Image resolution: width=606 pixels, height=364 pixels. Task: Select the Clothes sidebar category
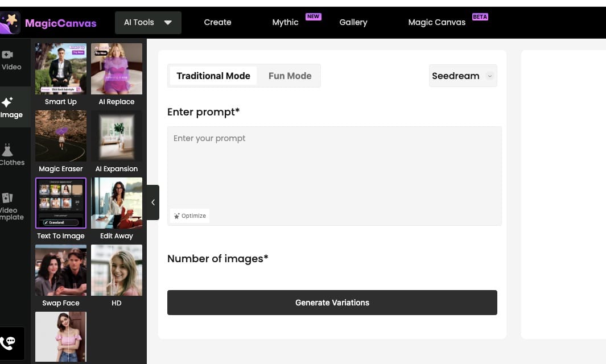pos(11,155)
